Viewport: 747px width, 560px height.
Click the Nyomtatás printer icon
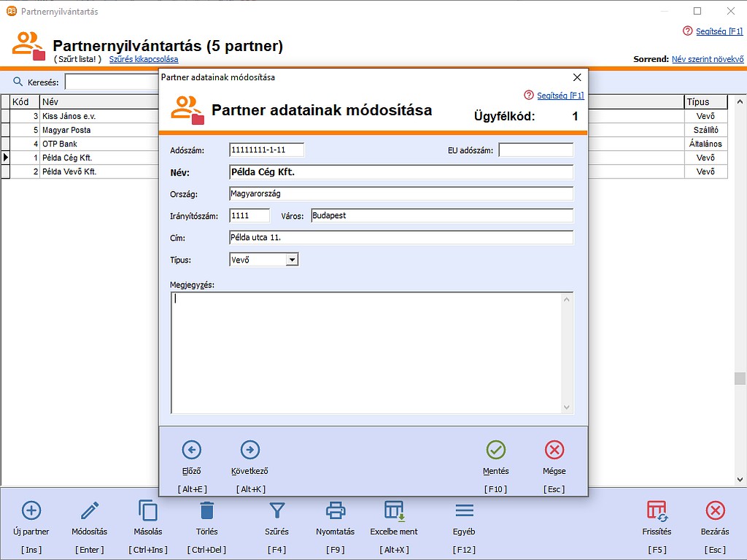pos(335,510)
